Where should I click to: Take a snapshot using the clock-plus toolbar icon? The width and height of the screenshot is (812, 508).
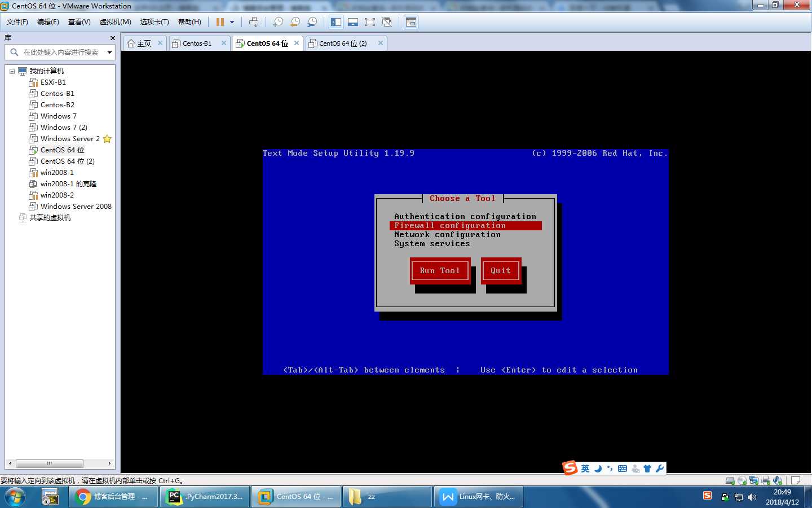[278, 22]
